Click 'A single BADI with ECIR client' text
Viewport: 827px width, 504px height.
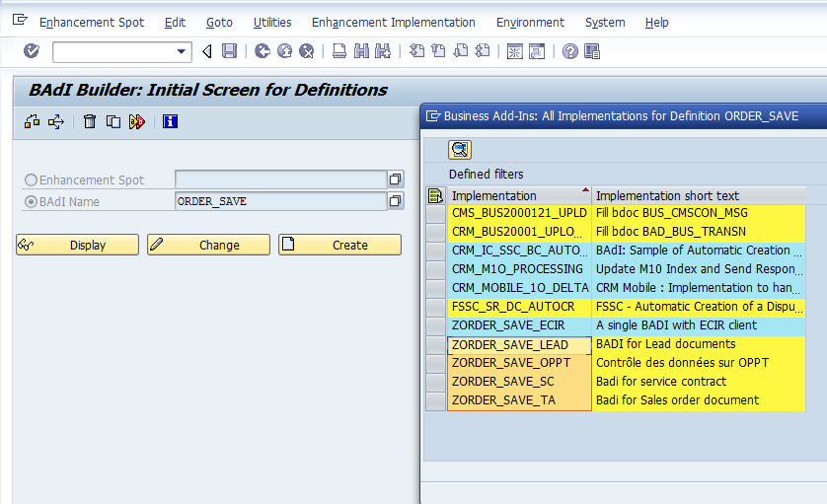tap(676, 325)
